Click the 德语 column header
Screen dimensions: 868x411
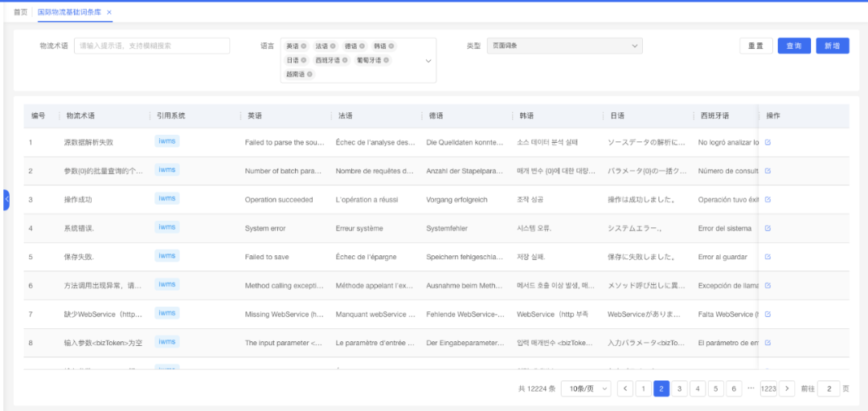pyautogui.click(x=436, y=116)
